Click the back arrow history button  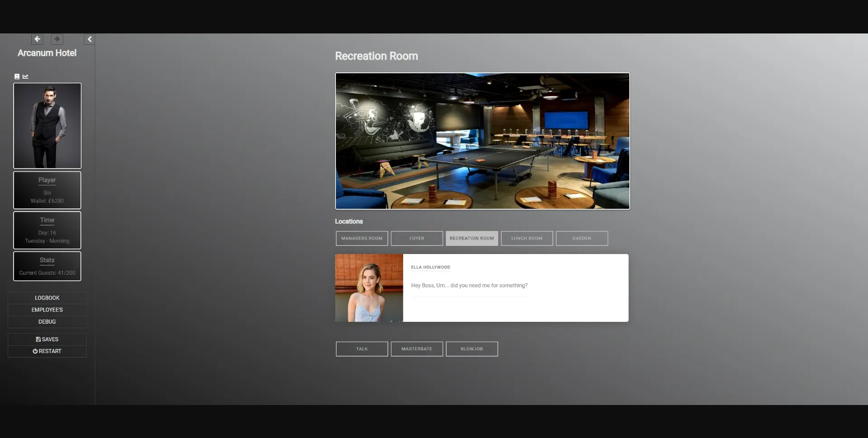click(37, 39)
